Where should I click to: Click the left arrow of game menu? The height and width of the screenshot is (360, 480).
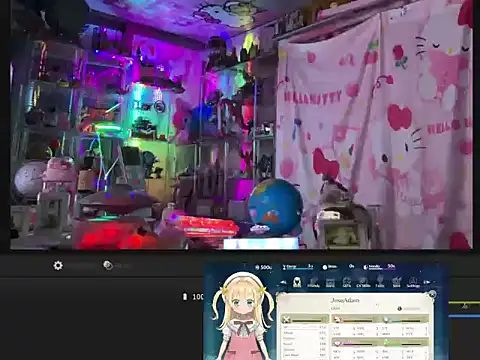(283, 282)
